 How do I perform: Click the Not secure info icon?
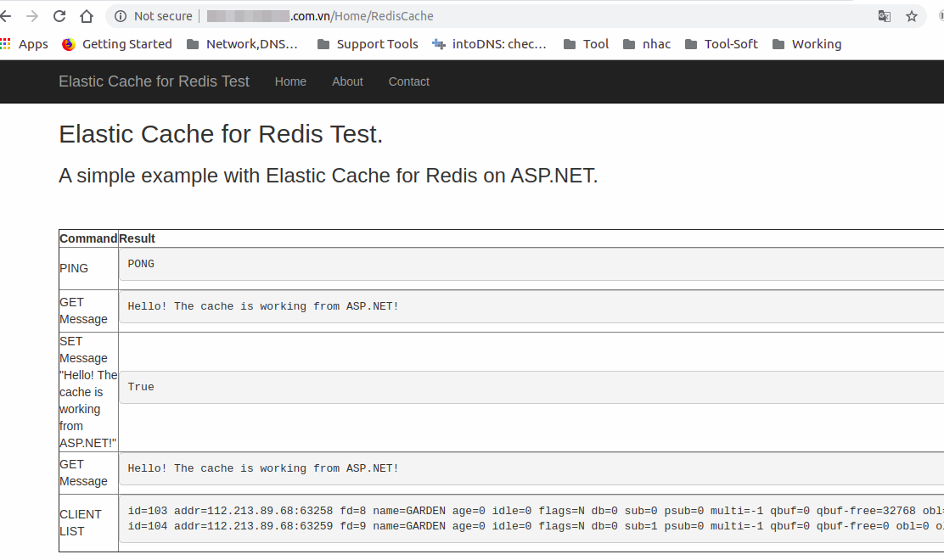click(x=121, y=16)
